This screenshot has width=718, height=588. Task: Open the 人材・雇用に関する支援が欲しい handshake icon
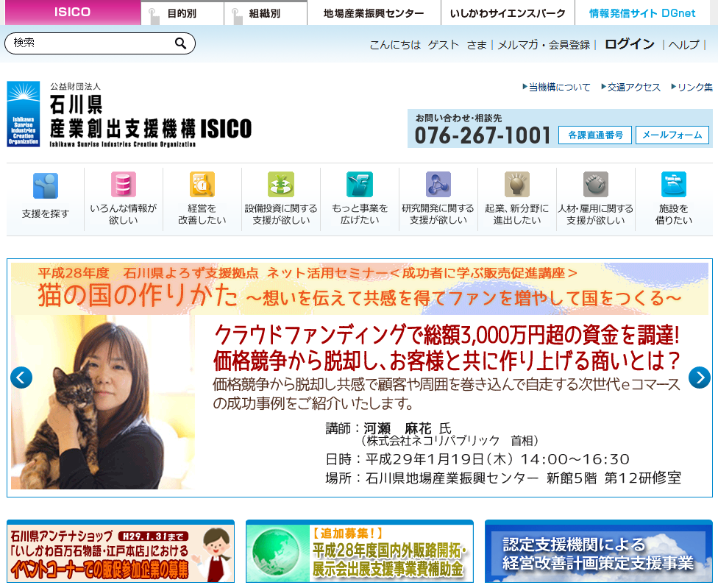[596, 185]
